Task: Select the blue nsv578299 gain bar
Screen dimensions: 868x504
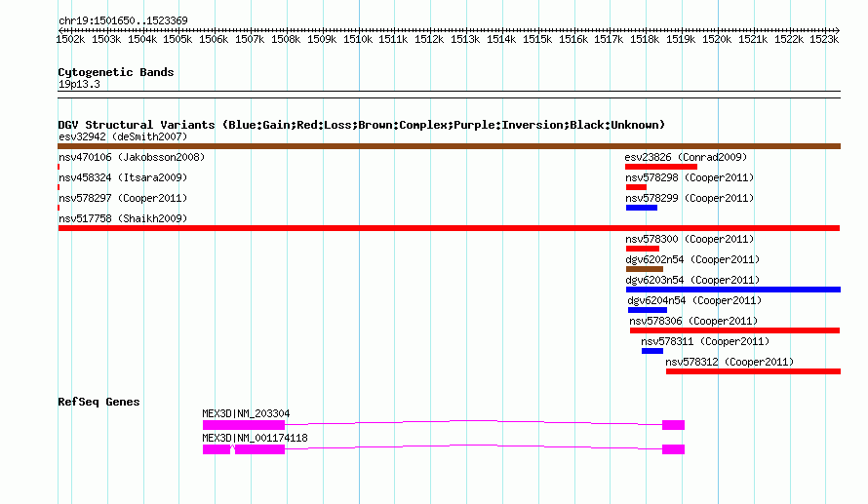Action: point(642,208)
